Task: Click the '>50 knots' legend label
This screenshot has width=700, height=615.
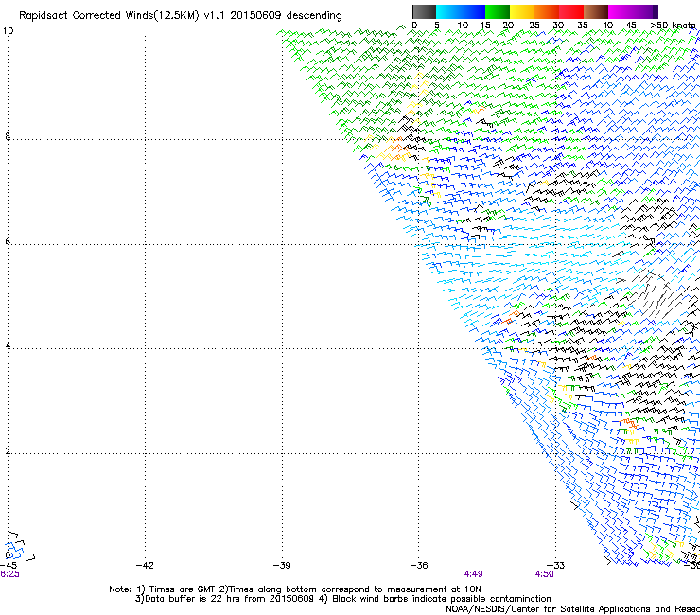Action: tap(674, 26)
